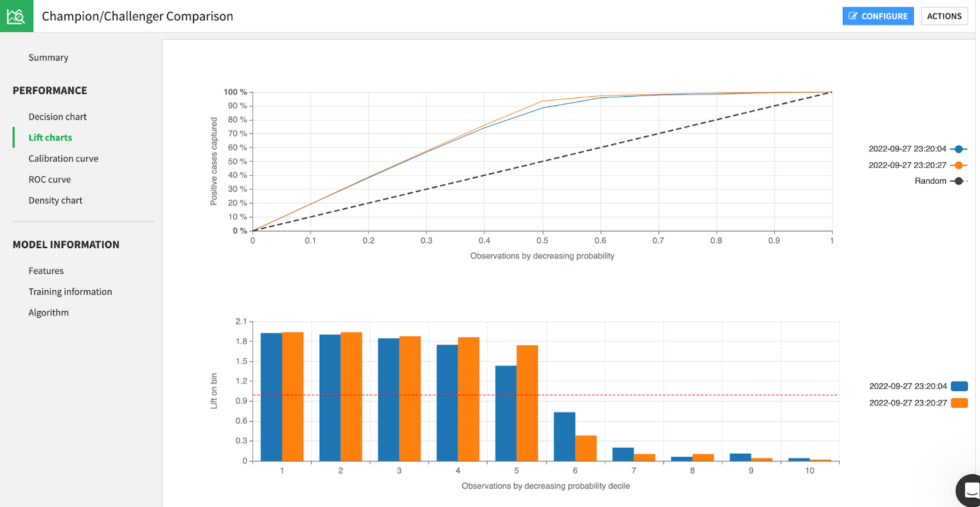
Task: Open the Summary page
Action: 48,58
